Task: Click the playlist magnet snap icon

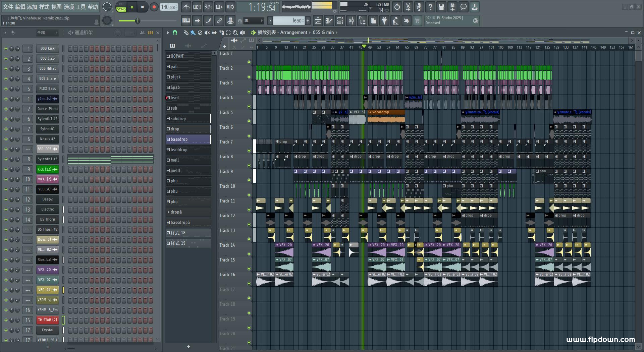Action: tap(175, 33)
